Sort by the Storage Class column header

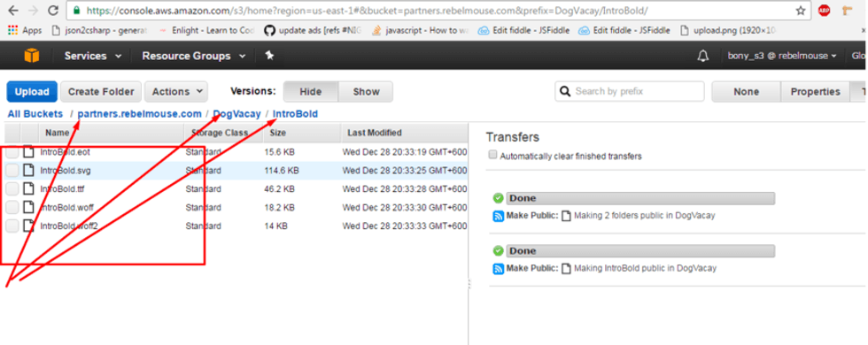pyautogui.click(x=223, y=133)
